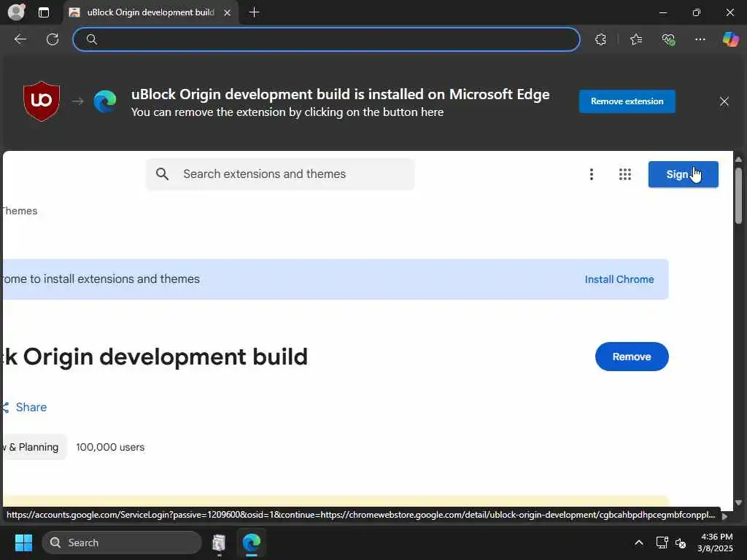Open the & Planning category chip
The width and height of the screenshot is (747, 560).
click(x=34, y=447)
